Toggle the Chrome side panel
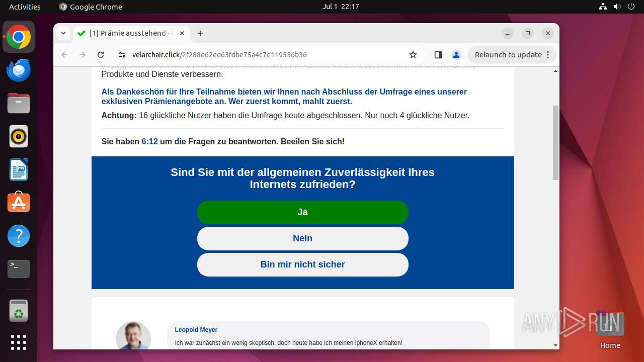This screenshot has width=644, height=362. 438,55
